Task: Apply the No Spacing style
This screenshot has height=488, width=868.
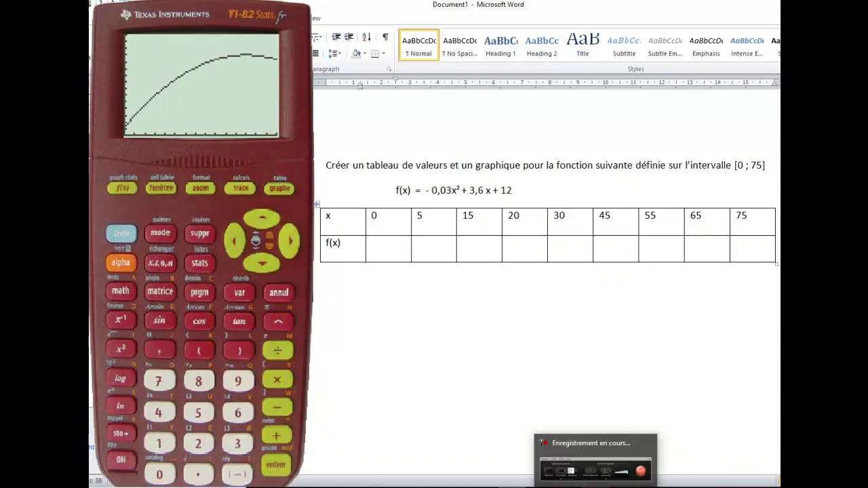Action: coord(460,45)
